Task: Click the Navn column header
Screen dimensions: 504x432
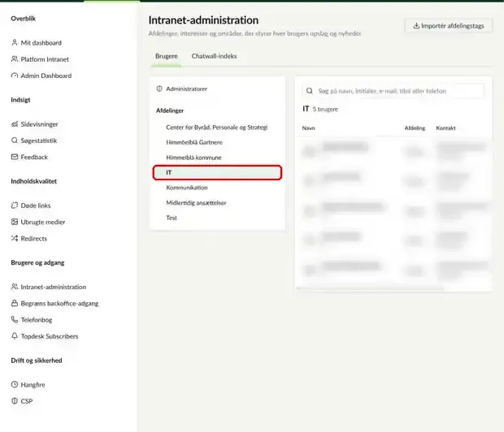Action: tap(308, 127)
